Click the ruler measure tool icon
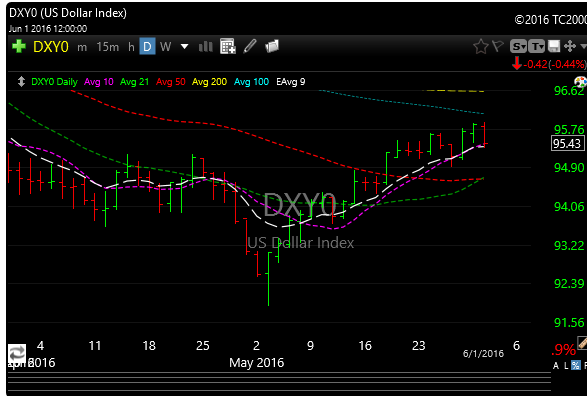 [x=582, y=343]
